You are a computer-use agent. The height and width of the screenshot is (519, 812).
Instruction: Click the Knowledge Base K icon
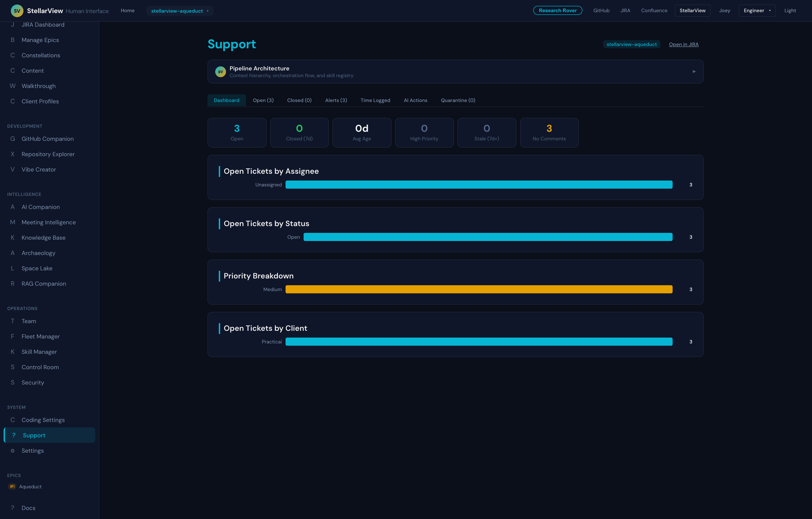[x=12, y=238]
